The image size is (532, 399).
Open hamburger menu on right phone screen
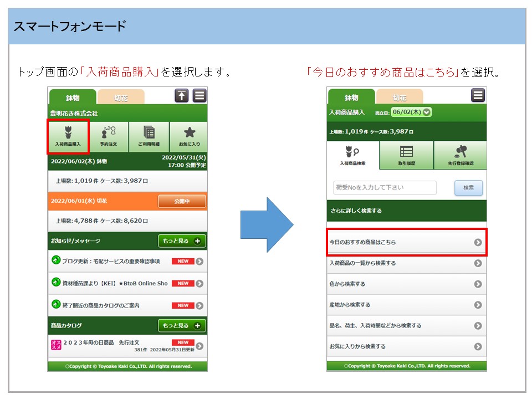coord(478,95)
